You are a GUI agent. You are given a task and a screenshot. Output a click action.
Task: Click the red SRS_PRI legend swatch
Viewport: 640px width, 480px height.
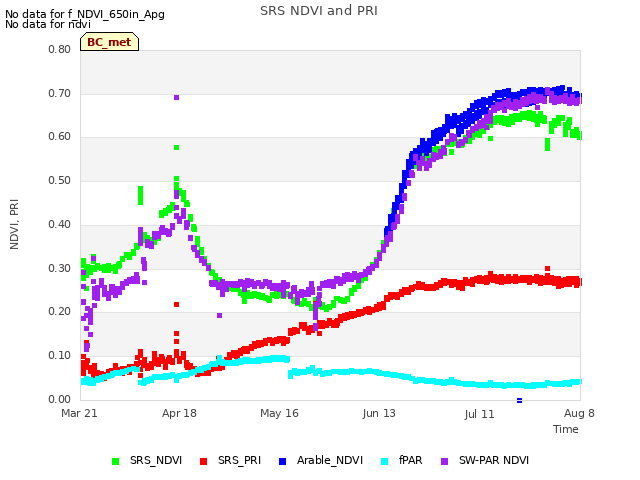pos(203,461)
